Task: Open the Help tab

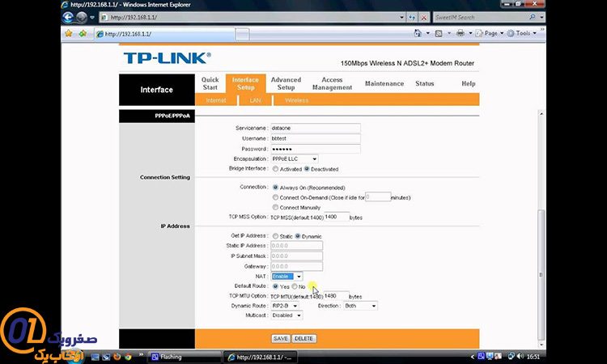Action: coord(468,83)
